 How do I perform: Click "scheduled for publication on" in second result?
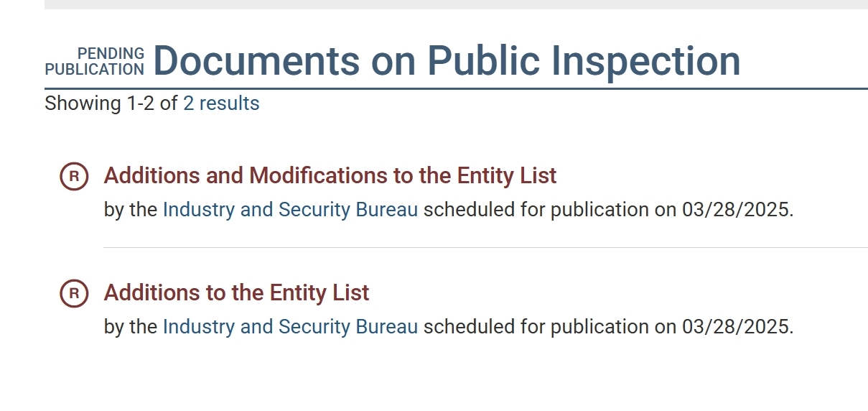549,327
